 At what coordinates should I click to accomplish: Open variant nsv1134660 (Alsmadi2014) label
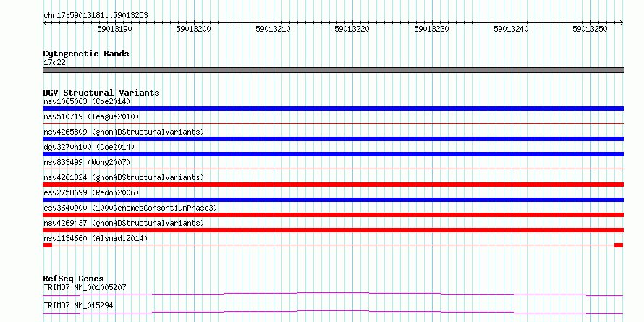[x=96, y=238]
